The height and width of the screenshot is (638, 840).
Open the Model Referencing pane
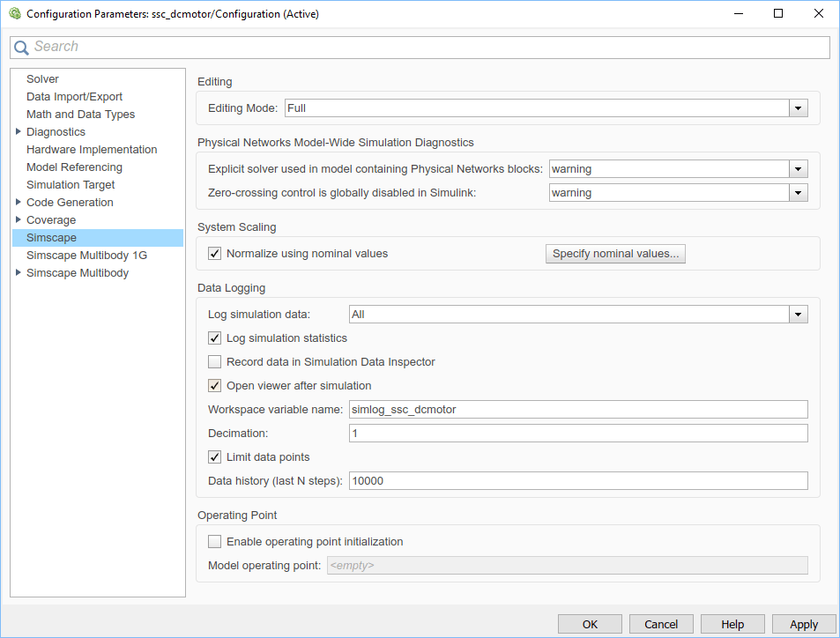74,167
